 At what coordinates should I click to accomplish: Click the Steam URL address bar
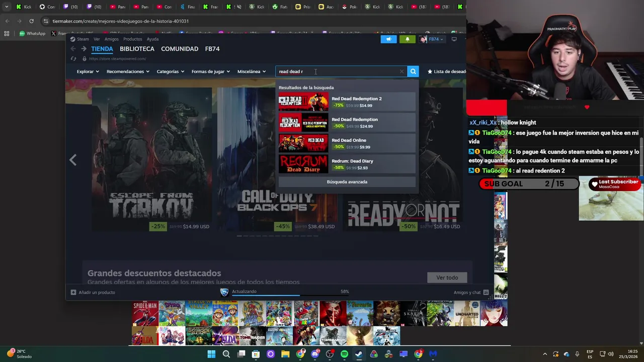point(117,59)
